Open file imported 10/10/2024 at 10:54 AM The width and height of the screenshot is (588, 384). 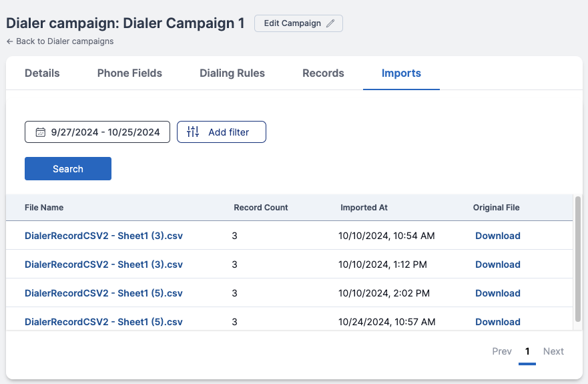(x=103, y=236)
